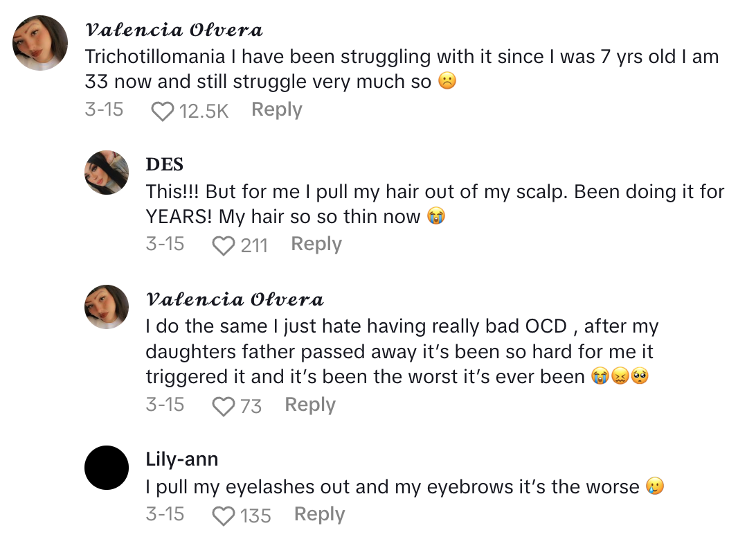This screenshot has width=756, height=546.
Task: Click the 211 like count on DES's comment
Action: click(256, 243)
